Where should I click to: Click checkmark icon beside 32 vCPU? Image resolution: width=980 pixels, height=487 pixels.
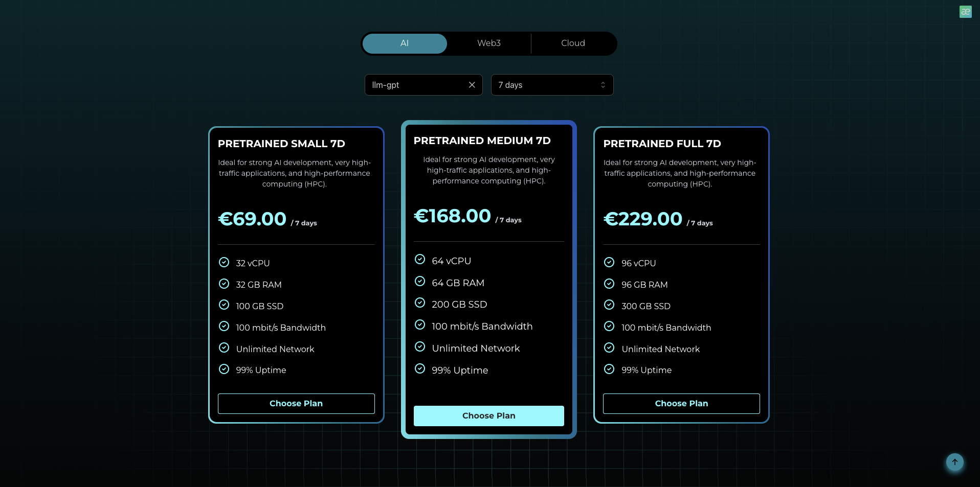pyautogui.click(x=224, y=263)
